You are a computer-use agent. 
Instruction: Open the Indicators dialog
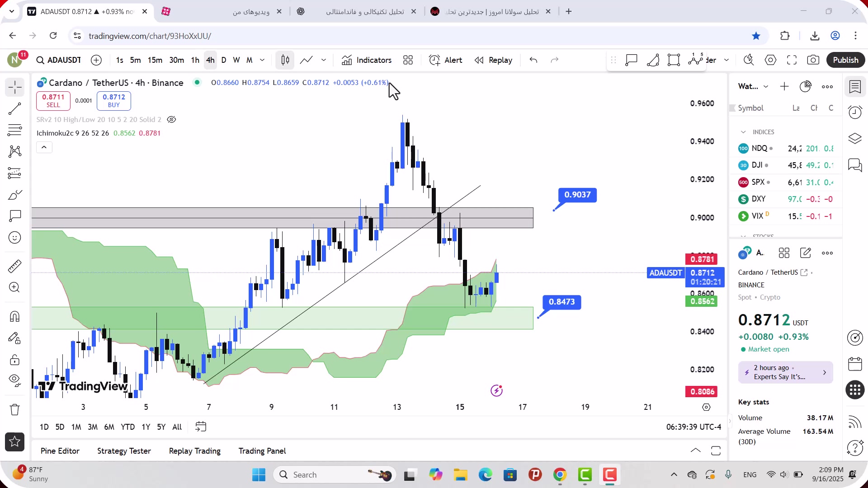[367, 60]
